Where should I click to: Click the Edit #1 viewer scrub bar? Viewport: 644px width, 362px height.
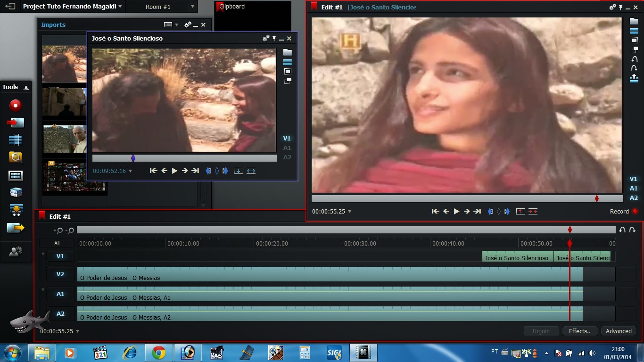pyautogui.click(x=467, y=199)
